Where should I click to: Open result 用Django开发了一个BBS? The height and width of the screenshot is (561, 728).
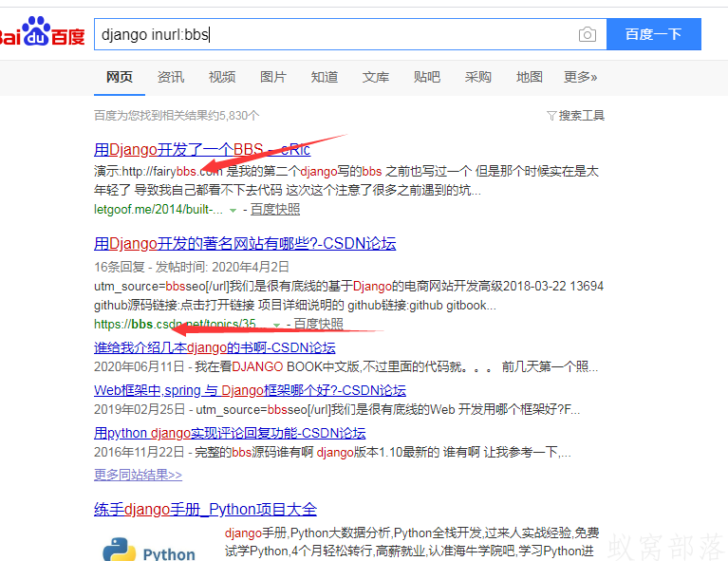202,150
